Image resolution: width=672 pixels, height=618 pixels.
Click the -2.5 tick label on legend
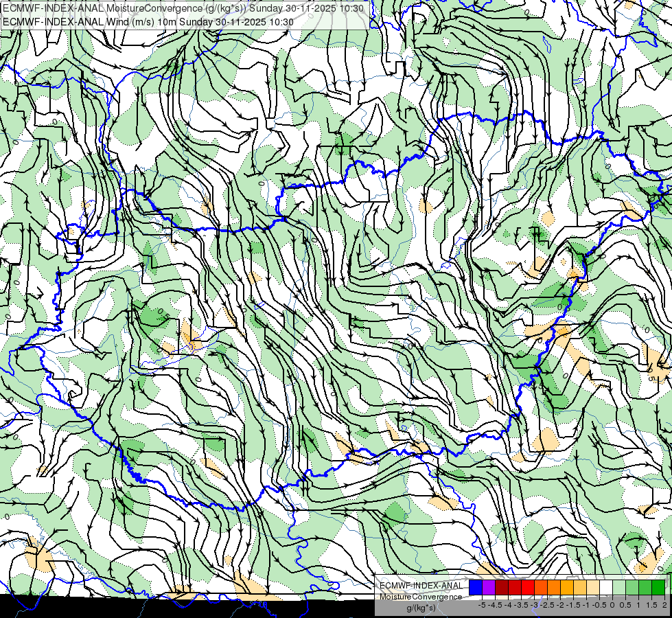click(x=548, y=605)
